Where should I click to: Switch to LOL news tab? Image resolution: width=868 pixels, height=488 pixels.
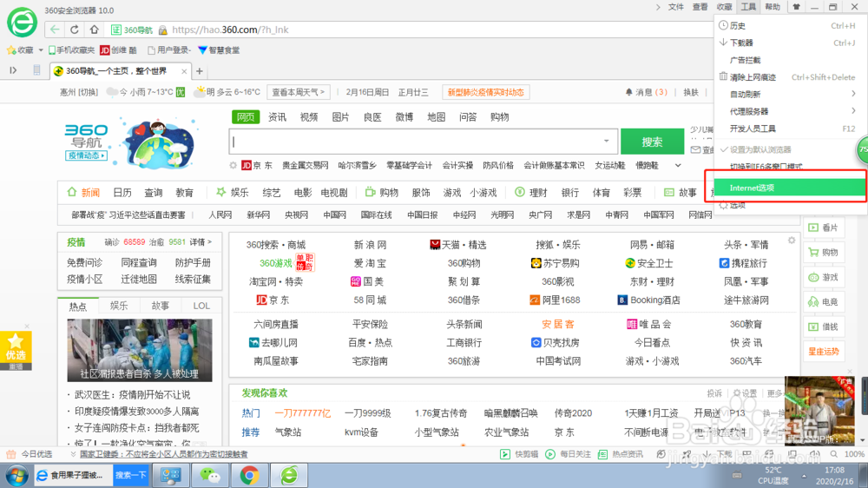click(x=201, y=306)
